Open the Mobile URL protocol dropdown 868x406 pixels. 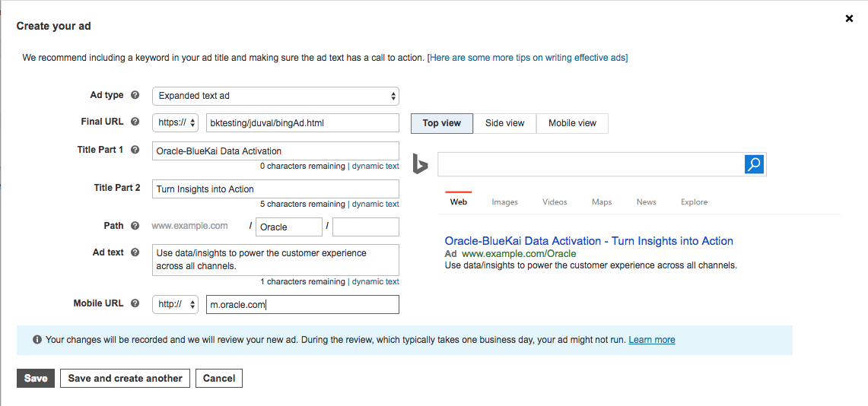point(175,304)
